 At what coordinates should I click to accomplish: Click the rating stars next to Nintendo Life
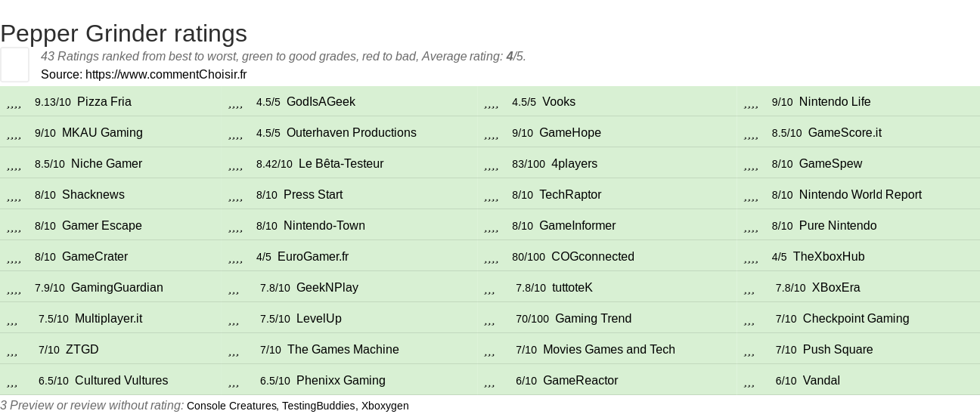[751, 103]
